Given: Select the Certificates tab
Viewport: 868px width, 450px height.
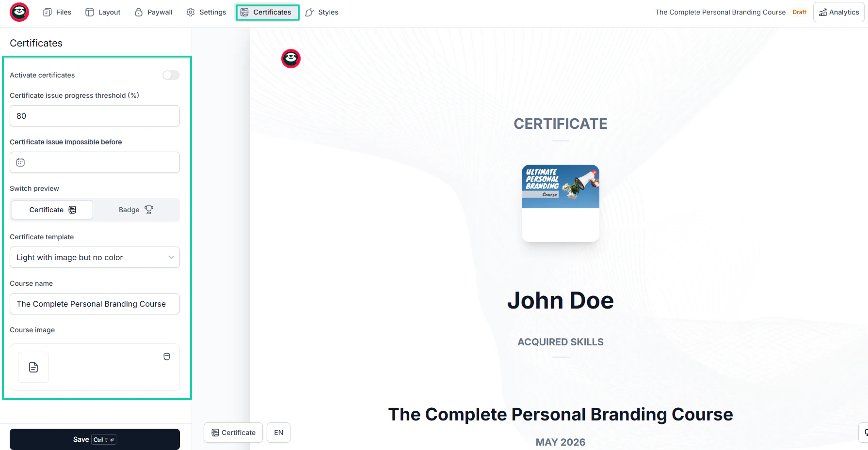Looking at the screenshot, I should (x=267, y=12).
